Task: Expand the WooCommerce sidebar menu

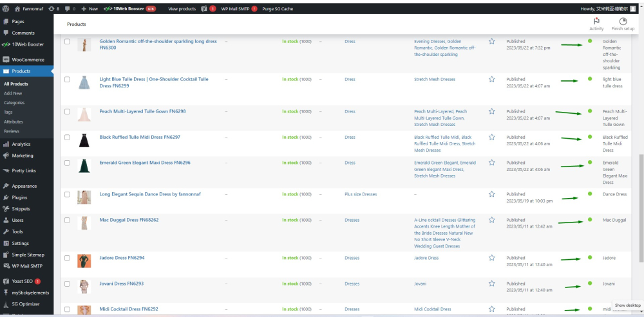Action: click(x=28, y=60)
